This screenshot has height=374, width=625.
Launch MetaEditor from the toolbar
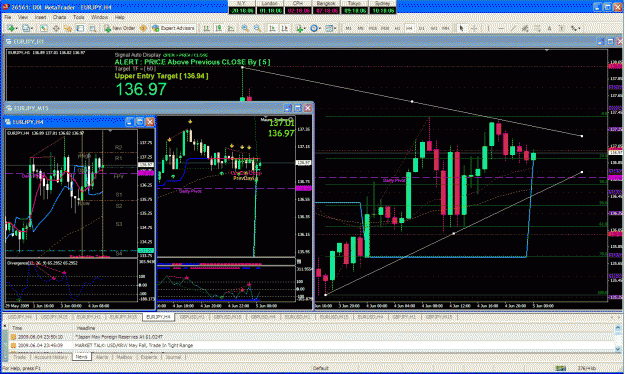tap(143, 28)
